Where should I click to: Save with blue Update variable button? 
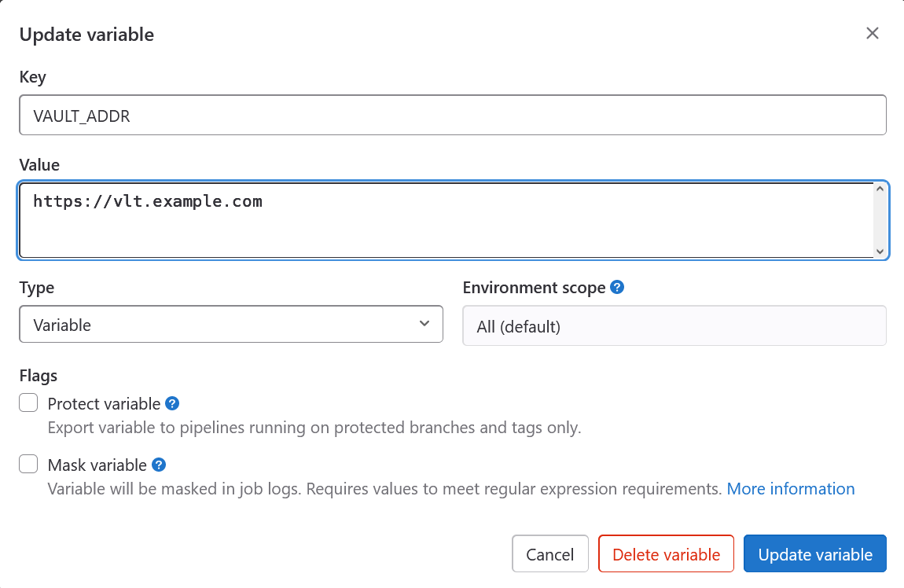pyautogui.click(x=814, y=554)
